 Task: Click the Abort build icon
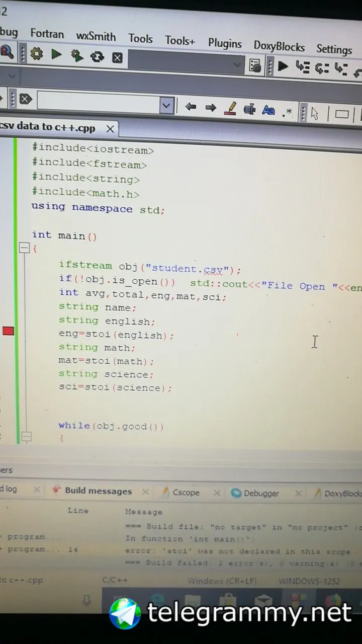(117, 57)
